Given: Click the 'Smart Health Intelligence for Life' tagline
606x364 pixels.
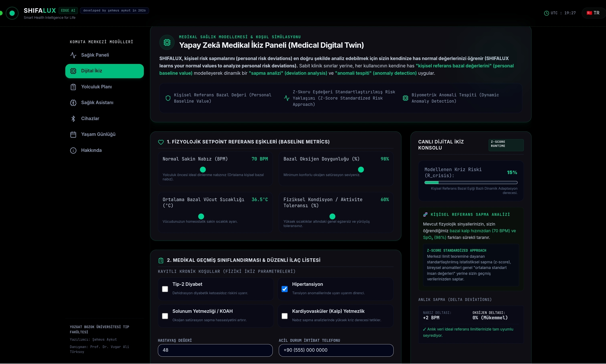Looking at the screenshot, I should tap(50, 18).
